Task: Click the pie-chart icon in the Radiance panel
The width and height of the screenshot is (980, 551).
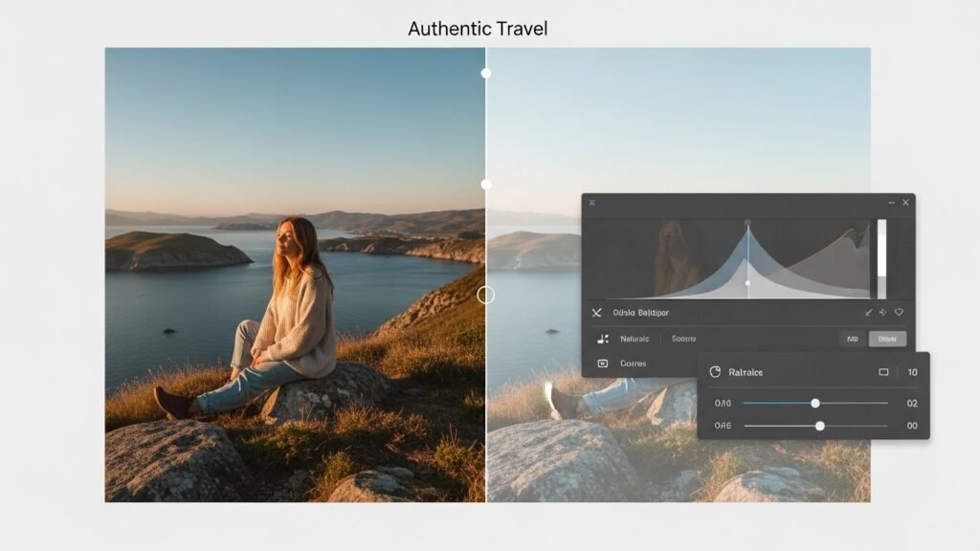Action: [715, 371]
